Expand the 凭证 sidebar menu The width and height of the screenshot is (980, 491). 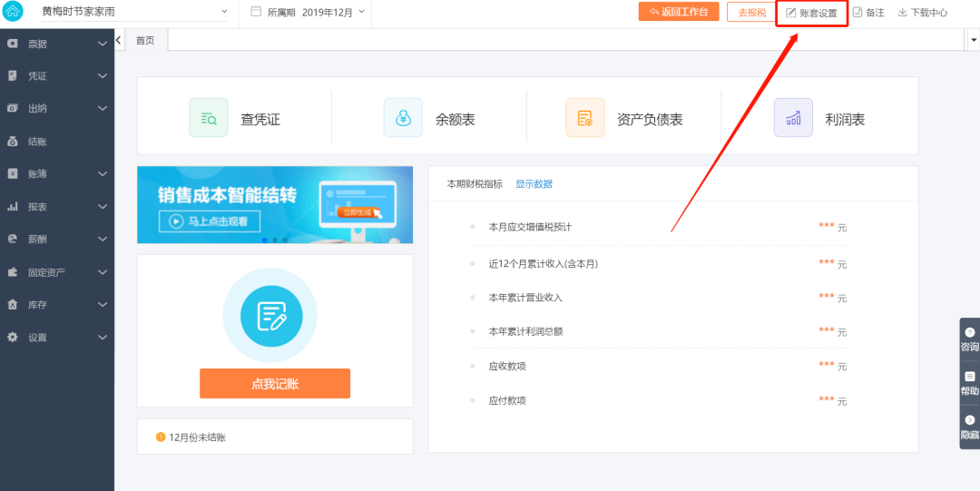click(57, 76)
